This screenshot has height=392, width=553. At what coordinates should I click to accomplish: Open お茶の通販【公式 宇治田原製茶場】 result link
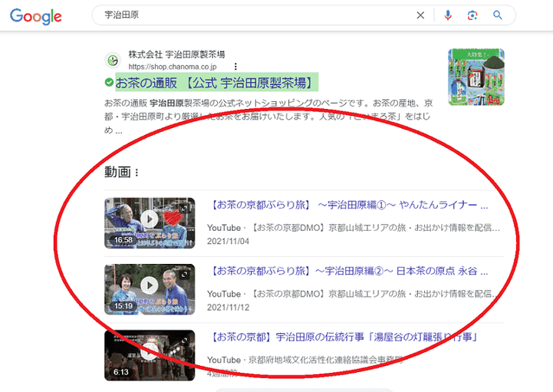(x=216, y=83)
